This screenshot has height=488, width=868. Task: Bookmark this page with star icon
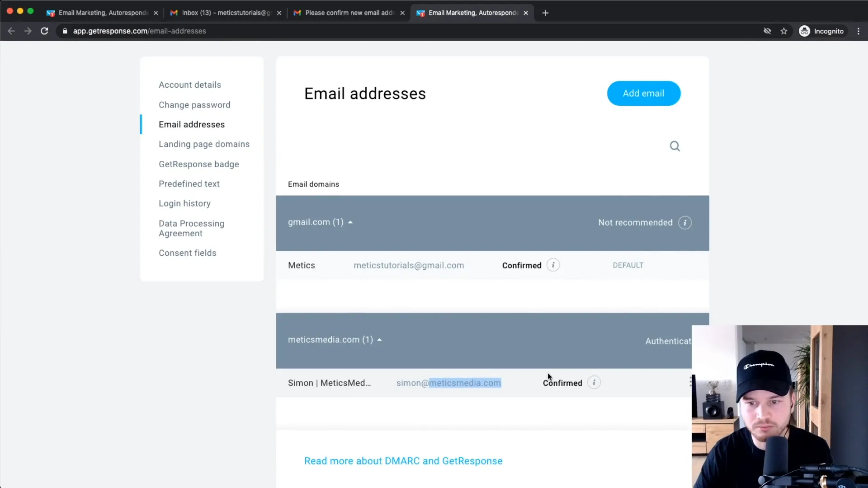pyautogui.click(x=784, y=31)
